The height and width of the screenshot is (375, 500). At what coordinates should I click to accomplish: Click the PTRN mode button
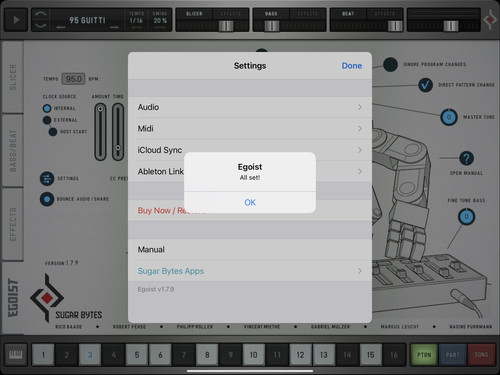[424, 355]
